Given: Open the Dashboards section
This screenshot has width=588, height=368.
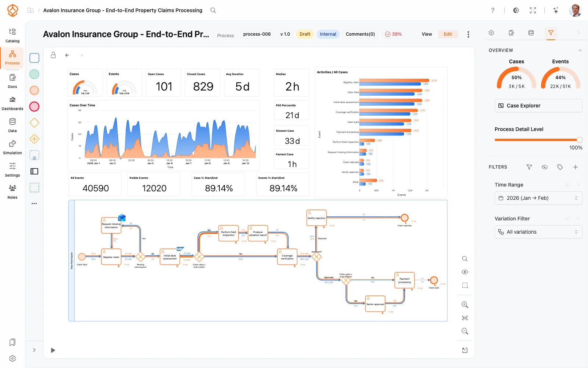Looking at the screenshot, I should coord(12,103).
